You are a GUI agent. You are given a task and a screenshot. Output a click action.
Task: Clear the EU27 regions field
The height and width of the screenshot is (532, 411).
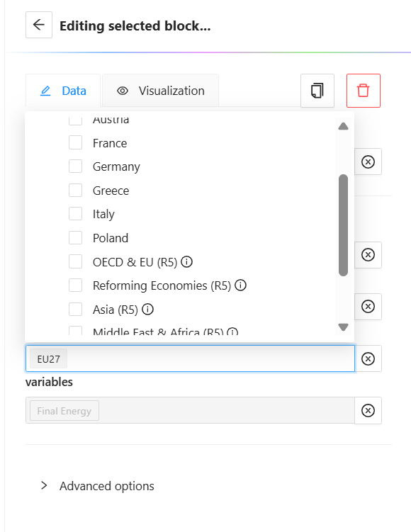coord(368,358)
